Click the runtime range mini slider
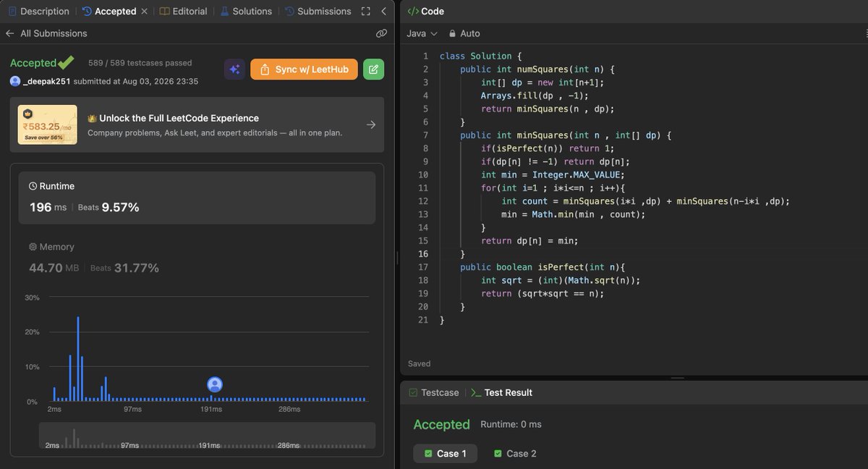Screen dimensions: 868x469 tap(207, 436)
